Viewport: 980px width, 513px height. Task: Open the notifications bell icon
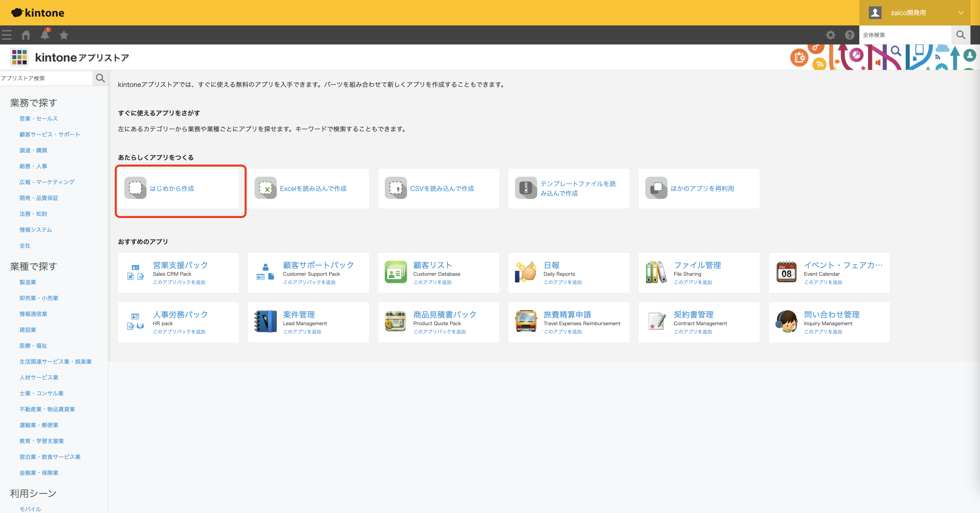[x=45, y=35]
